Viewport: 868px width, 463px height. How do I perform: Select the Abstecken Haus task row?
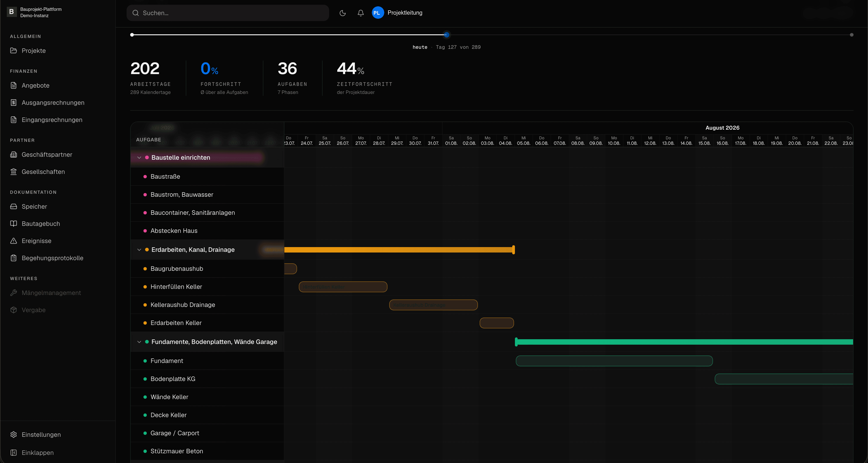pyautogui.click(x=207, y=231)
